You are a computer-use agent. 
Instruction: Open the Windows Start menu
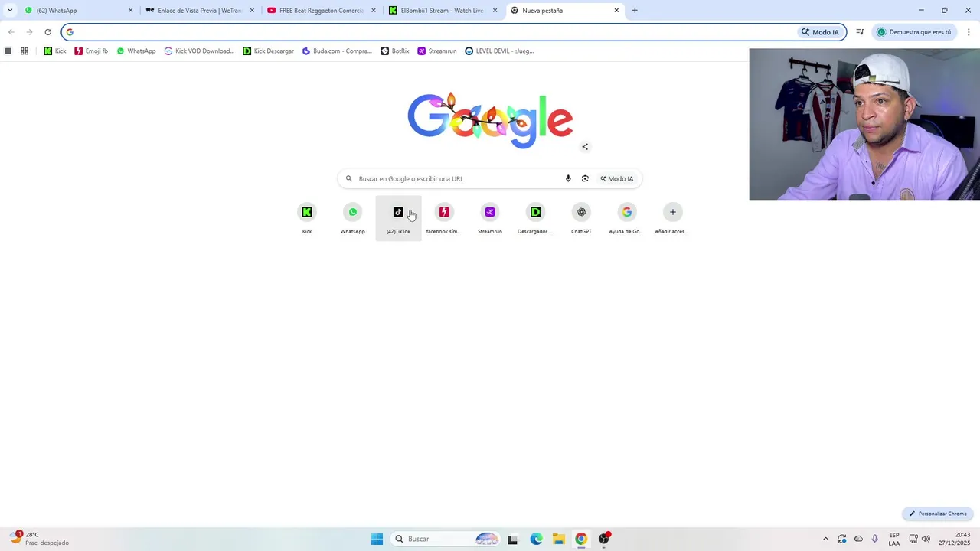click(377, 539)
